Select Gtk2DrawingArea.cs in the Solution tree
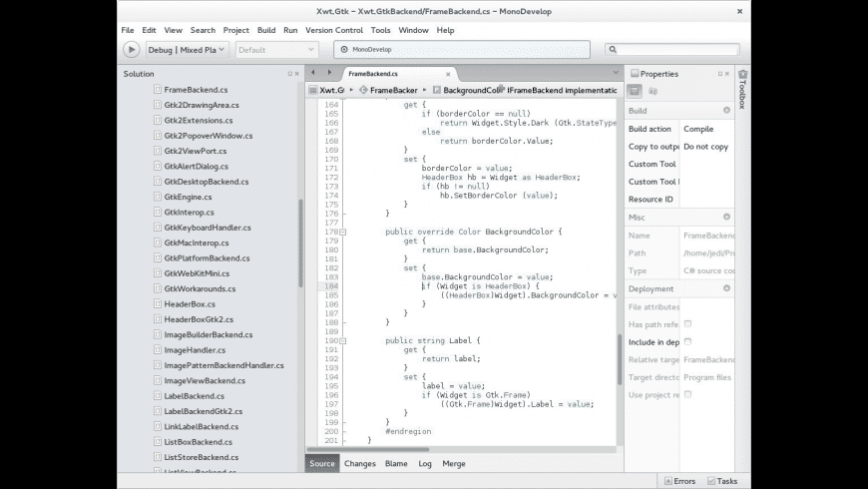This screenshot has width=868, height=489. pos(202,105)
